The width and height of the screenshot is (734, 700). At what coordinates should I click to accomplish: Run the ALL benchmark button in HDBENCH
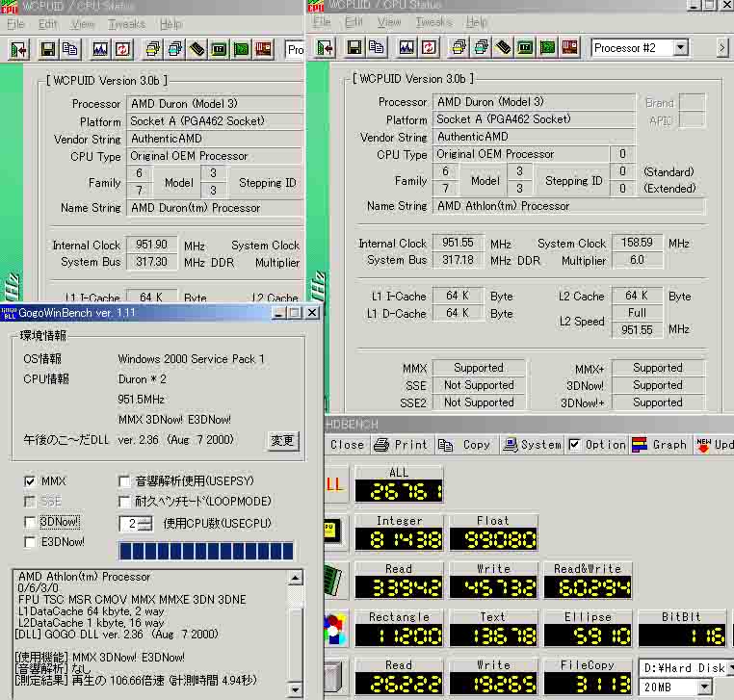[x=399, y=483]
